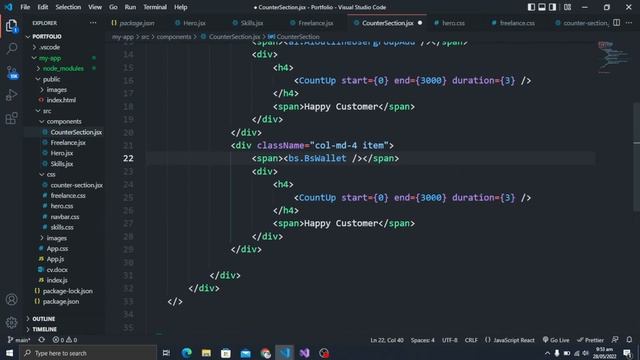Open App.js in the explorer
Image resolution: width=640 pixels, height=360 pixels.
tap(55, 259)
